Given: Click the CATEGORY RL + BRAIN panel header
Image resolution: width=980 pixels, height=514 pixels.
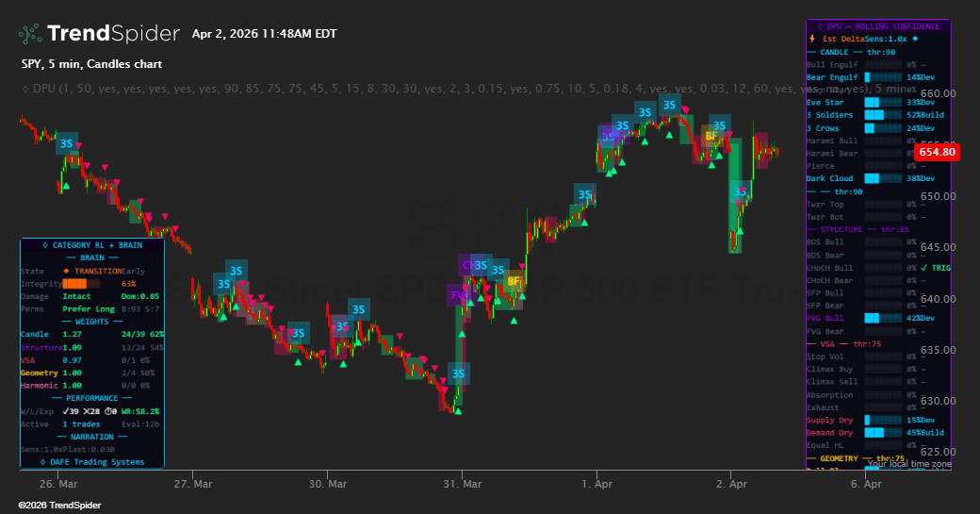Looking at the screenshot, I should click(92, 245).
